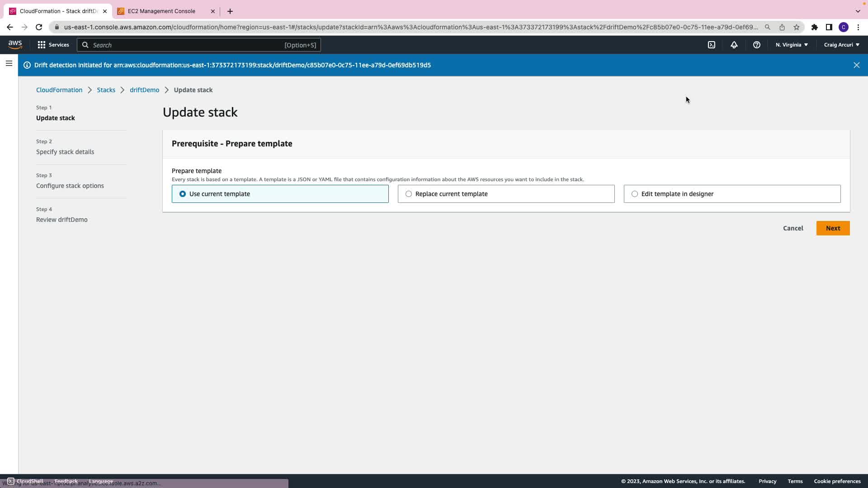The image size is (868, 488).
Task: Click the help question mark icon
Action: [x=757, y=45]
